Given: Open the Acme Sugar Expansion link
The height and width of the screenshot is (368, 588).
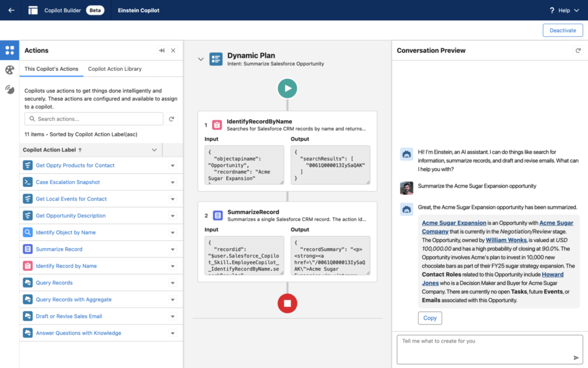Looking at the screenshot, I should 454,223.
